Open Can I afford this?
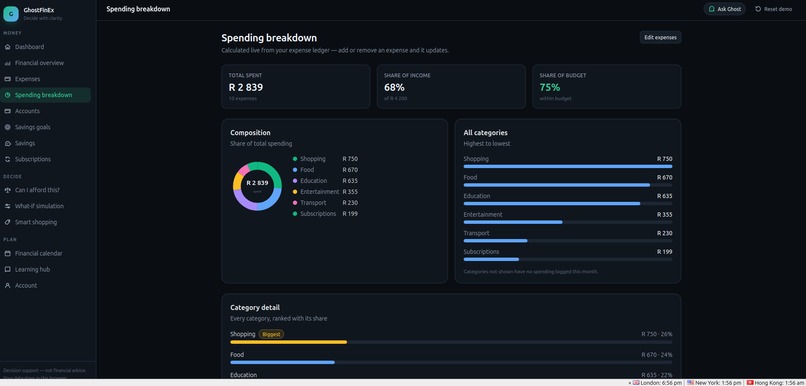806x386 pixels. click(46, 190)
